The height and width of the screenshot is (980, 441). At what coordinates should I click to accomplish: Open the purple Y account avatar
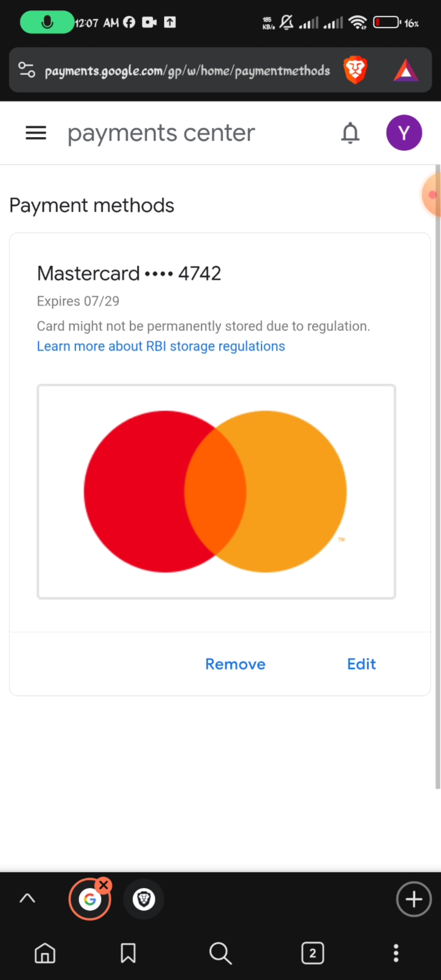coord(404,133)
